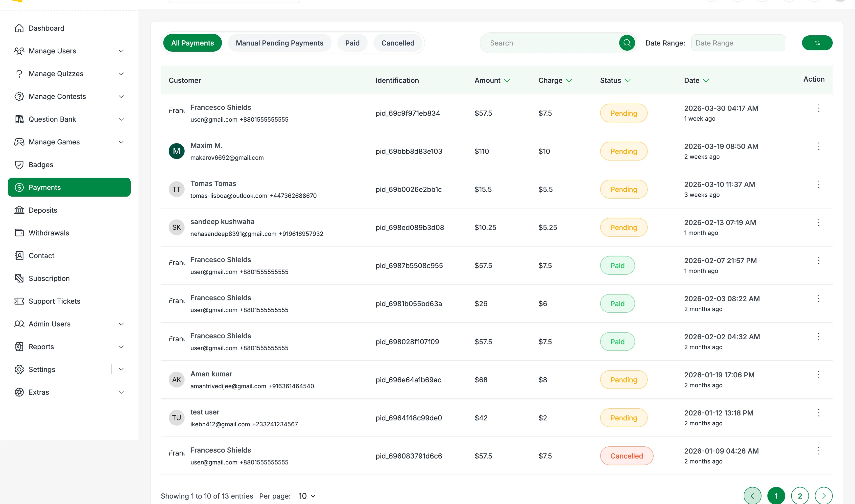The image size is (855, 504).
Task: Open the Dashboard home icon
Action: 19,28
